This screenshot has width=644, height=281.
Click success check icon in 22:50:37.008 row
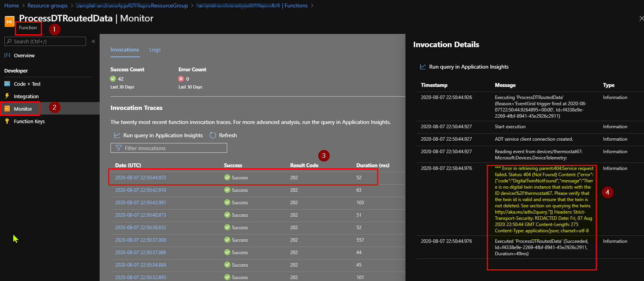click(227, 240)
